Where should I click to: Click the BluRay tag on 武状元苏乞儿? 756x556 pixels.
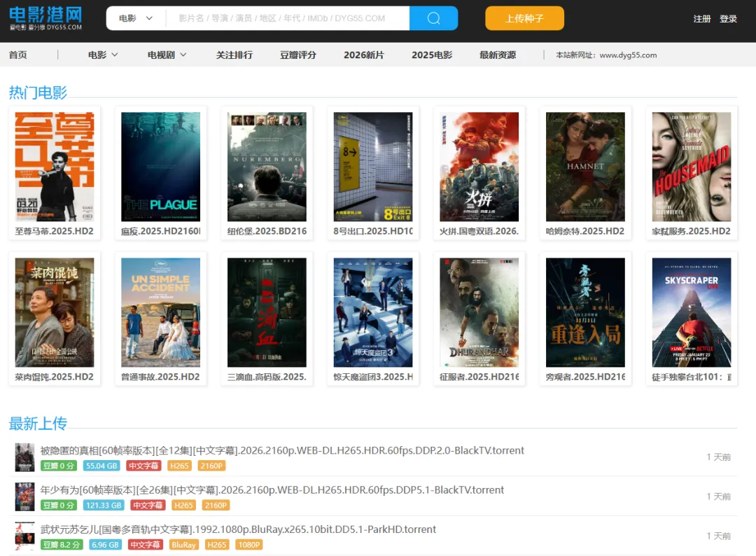click(183, 545)
